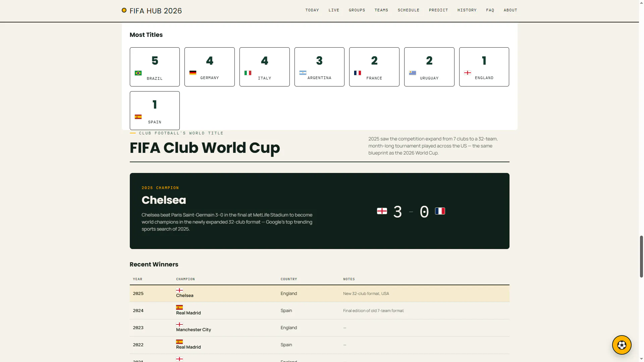The width and height of the screenshot is (644, 362).
Task: Navigate to TEAMS
Action: click(381, 10)
